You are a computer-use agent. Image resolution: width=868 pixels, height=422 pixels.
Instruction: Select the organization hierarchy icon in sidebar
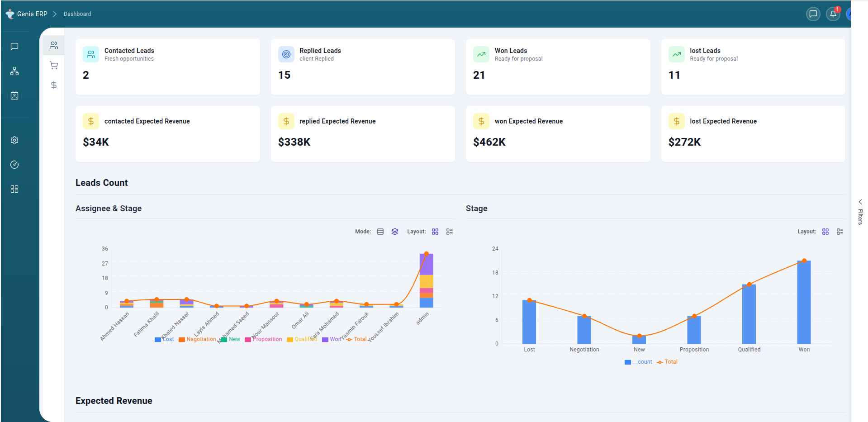click(x=14, y=71)
